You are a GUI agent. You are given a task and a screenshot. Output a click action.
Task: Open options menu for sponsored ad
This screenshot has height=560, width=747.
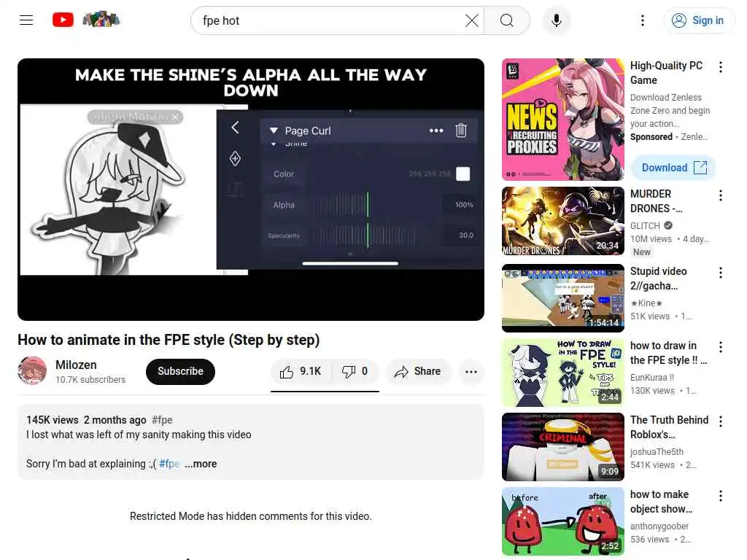point(721,67)
